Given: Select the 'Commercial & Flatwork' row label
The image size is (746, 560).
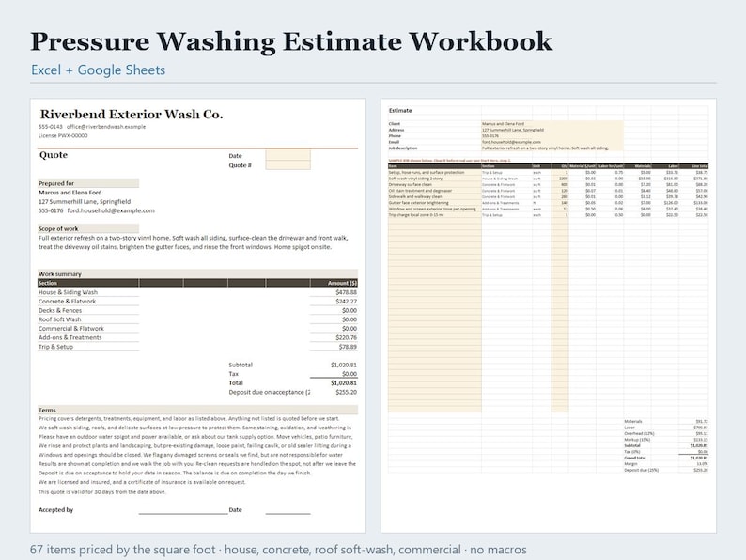Looking at the screenshot, I should (70, 328).
